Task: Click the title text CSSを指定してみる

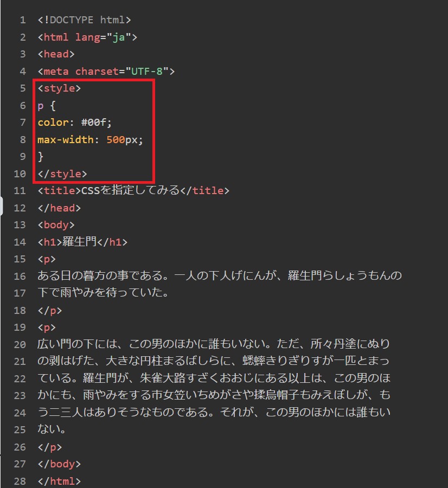Action: (x=131, y=190)
